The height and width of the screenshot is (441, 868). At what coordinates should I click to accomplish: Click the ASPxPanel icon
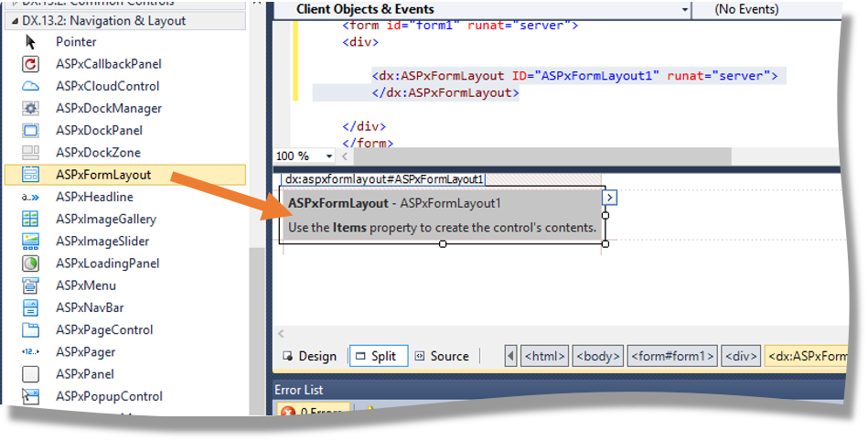pyautogui.click(x=30, y=374)
